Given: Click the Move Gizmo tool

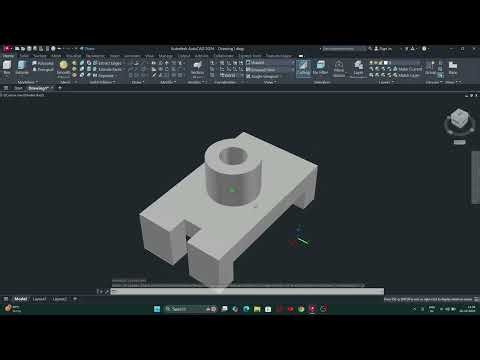Looking at the screenshot, I should [x=339, y=68].
